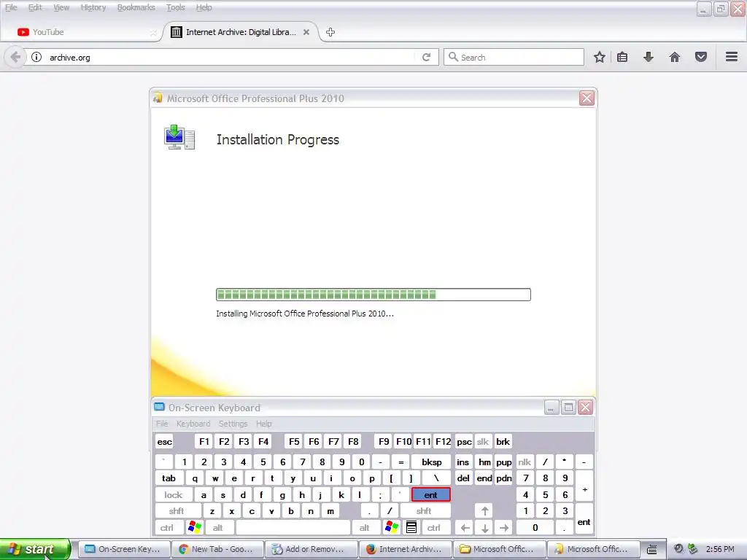Click the Firefox back arrow button
The width and height of the screenshot is (747, 560).
(x=15, y=57)
